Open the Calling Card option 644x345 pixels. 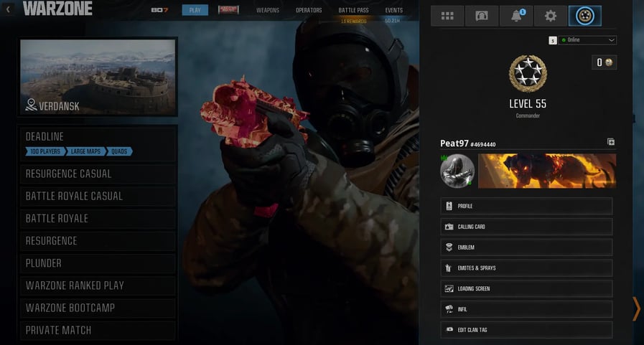(x=526, y=227)
